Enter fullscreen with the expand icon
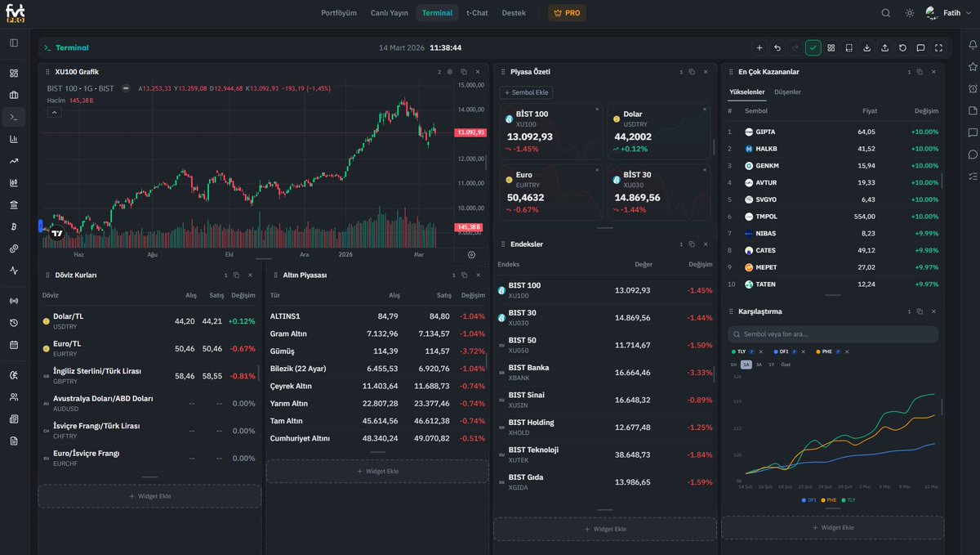This screenshot has height=555, width=980. click(938, 48)
